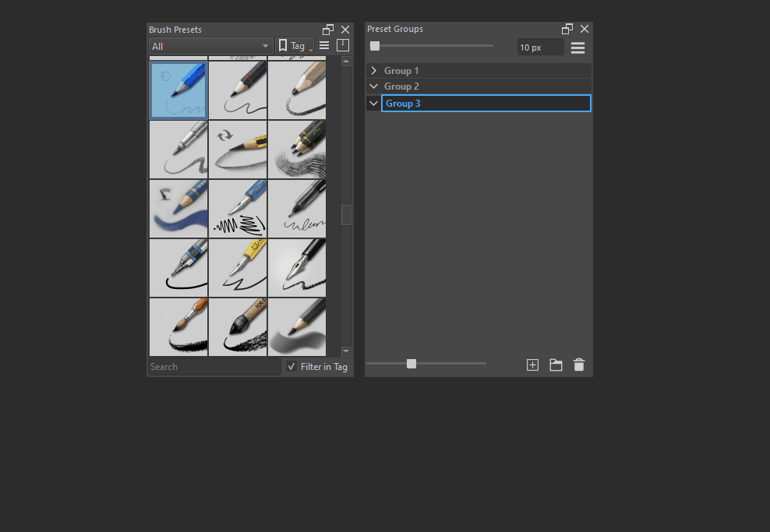Collapse Group 2 with its chevron
The width and height of the screenshot is (770, 532).
pyautogui.click(x=374, y=86)
